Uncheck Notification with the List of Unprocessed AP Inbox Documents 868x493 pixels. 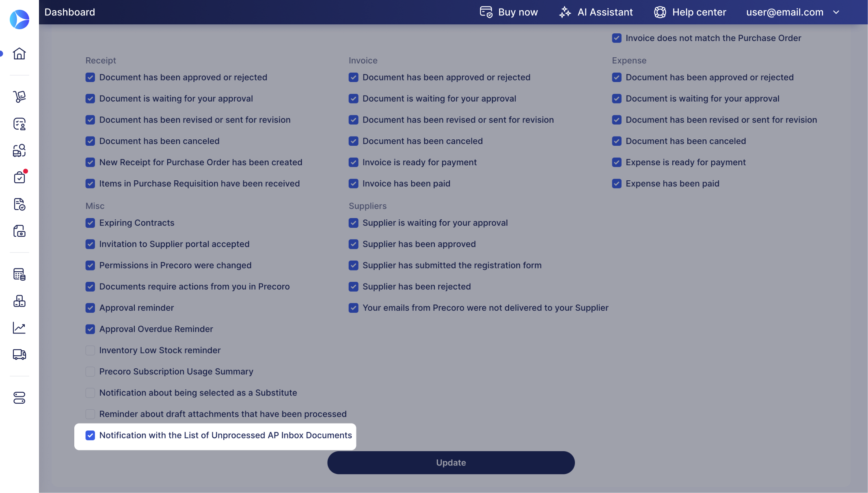(90, 435)
